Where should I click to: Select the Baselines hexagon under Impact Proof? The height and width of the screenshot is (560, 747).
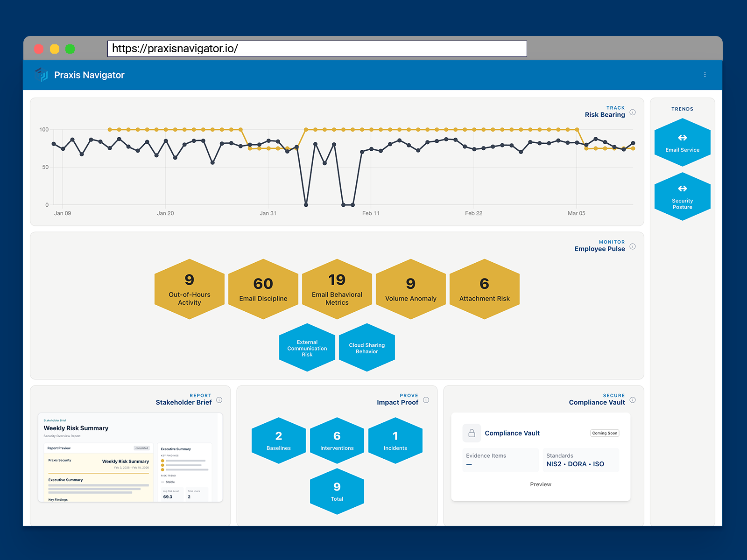click(278, 441)
